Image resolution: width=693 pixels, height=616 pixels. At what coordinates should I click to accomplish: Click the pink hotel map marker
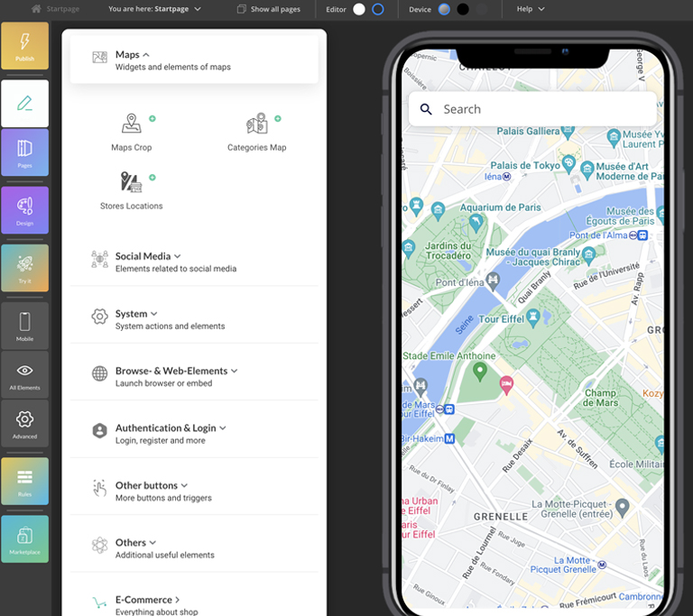(x=506, y=385)
